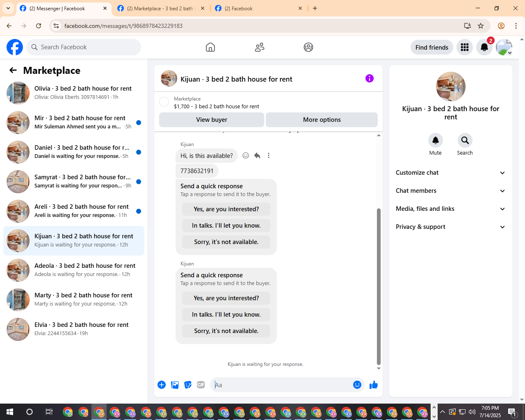Click the back arrow beside Marketplace
Viewport: 525px width, 420px height.
[13, 70]
